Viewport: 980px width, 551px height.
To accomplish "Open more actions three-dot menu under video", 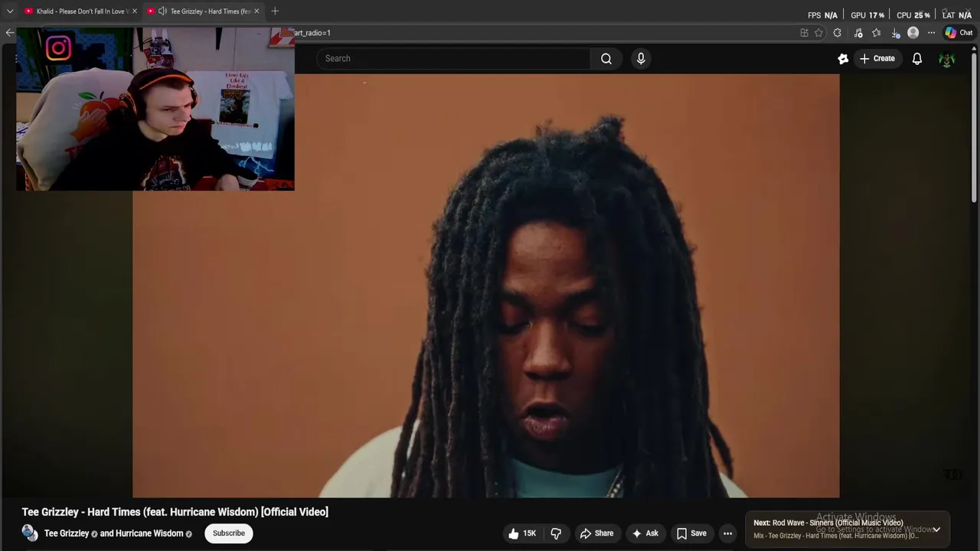I will click(728, 533).
